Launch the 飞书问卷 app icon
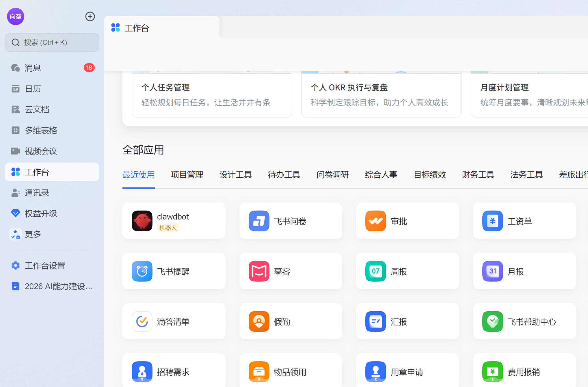This screenshot has height=387, width=588. point(259,221)
